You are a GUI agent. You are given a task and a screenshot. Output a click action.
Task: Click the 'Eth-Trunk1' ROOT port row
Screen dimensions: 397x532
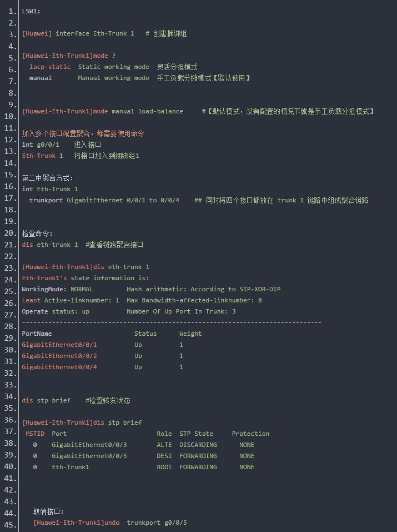click(71, 467)
